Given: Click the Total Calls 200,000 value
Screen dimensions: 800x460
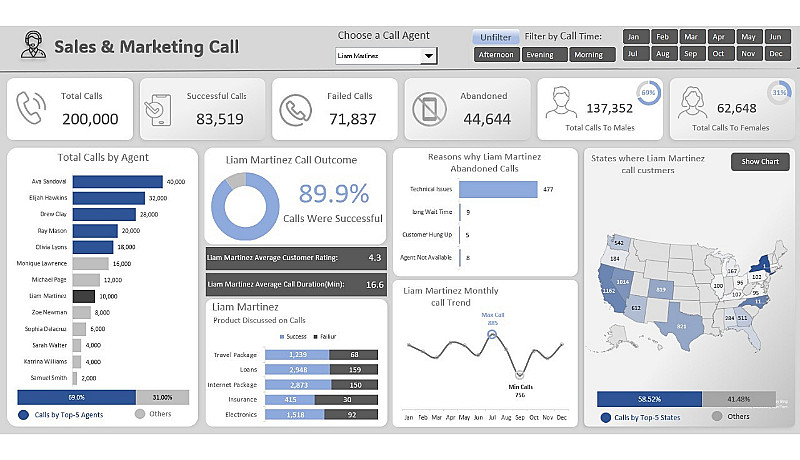Looking at the screenshot, I should [x=90, y=119].
